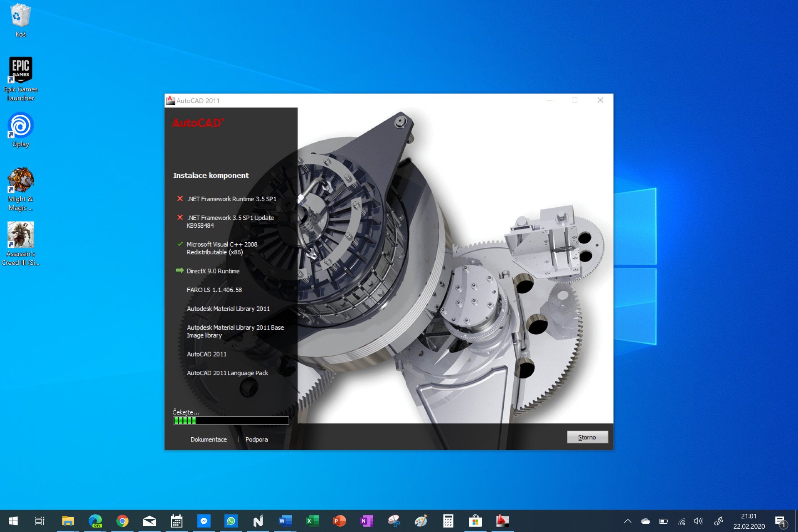Open the Windows Start menu

(x=13, y=521)
